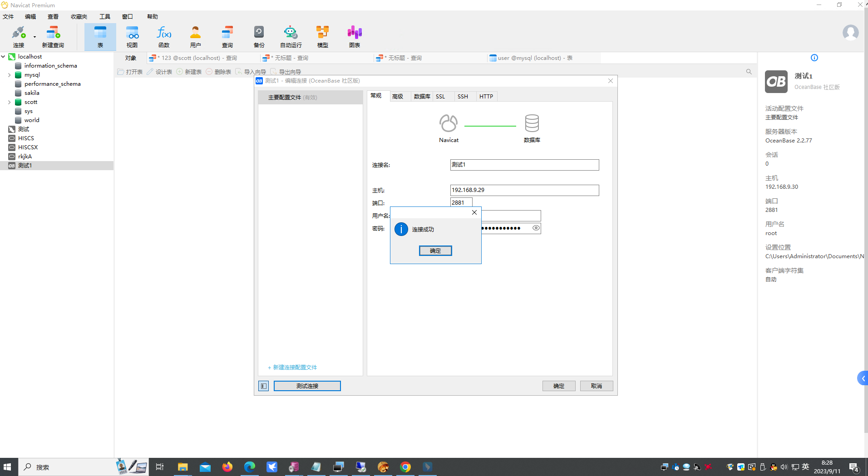
Task: Open the 收藏夹 menu
Action: (x=79, y=17)
